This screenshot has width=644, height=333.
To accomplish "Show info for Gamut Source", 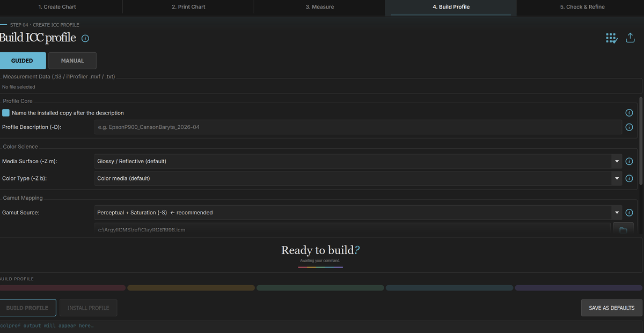I will tap(629, 213).
